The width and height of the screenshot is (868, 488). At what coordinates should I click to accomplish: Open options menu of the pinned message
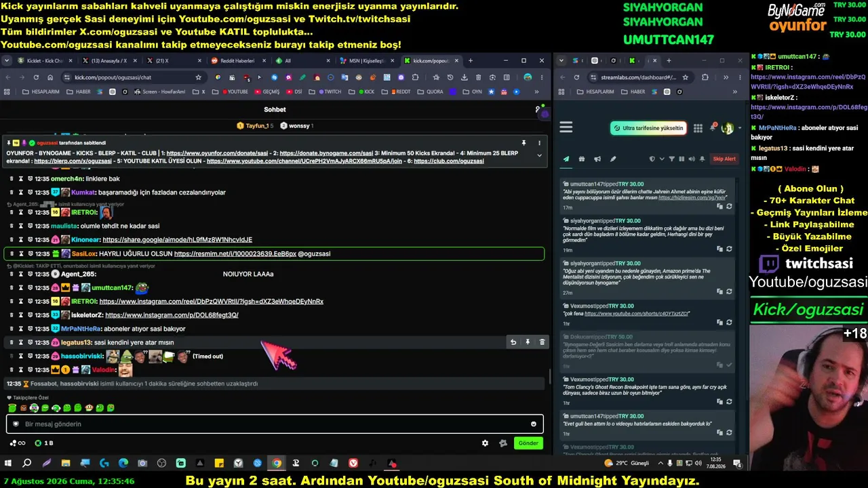(539, 143)
